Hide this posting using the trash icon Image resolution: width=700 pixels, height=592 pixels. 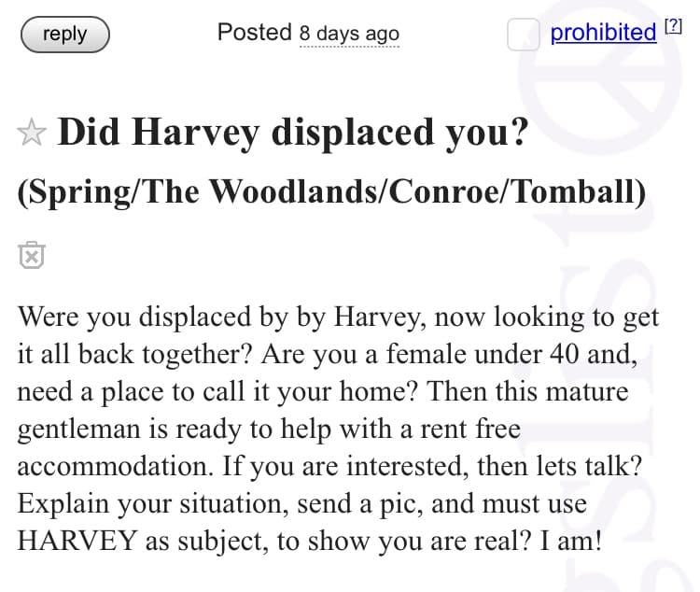coord(31,253)
